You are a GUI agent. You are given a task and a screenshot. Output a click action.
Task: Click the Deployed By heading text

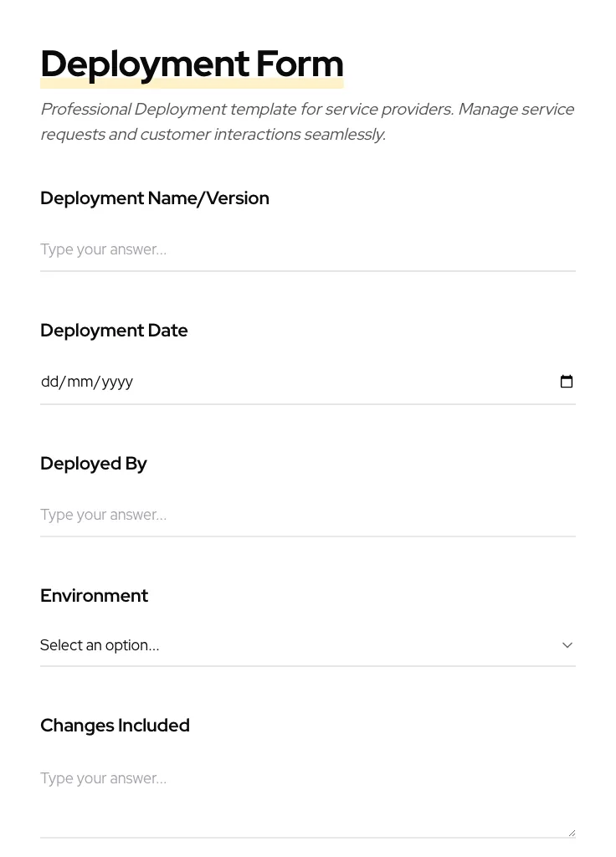[94, 464]
